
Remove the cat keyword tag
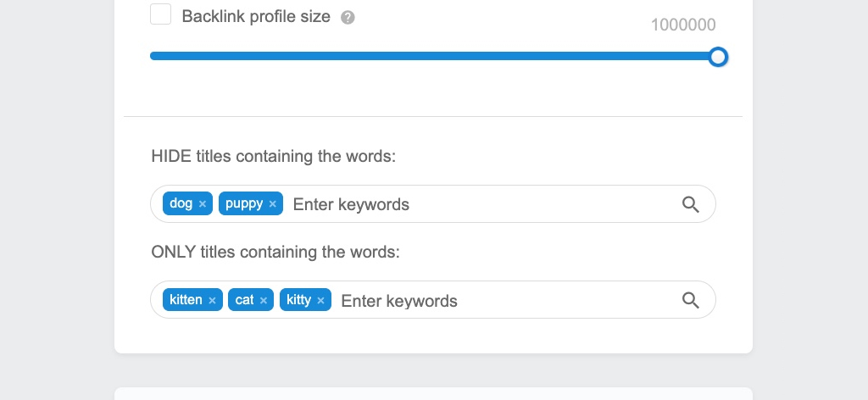[x=264, y=300]
